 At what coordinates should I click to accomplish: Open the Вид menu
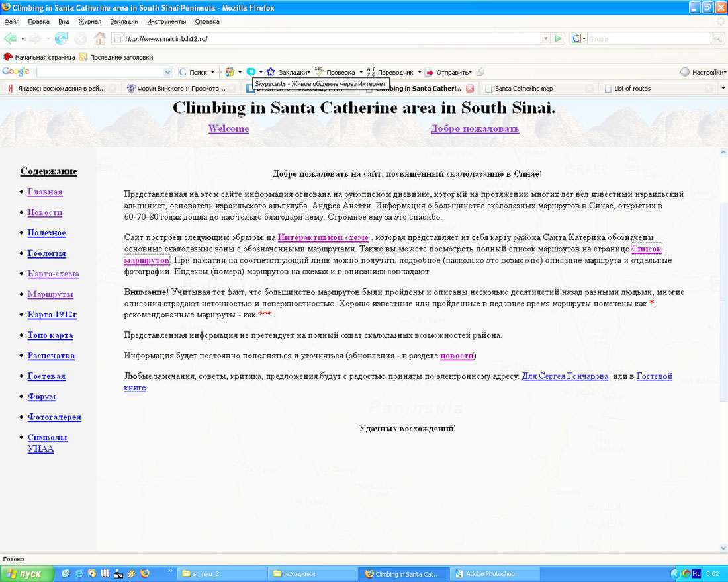click(64, 21)
